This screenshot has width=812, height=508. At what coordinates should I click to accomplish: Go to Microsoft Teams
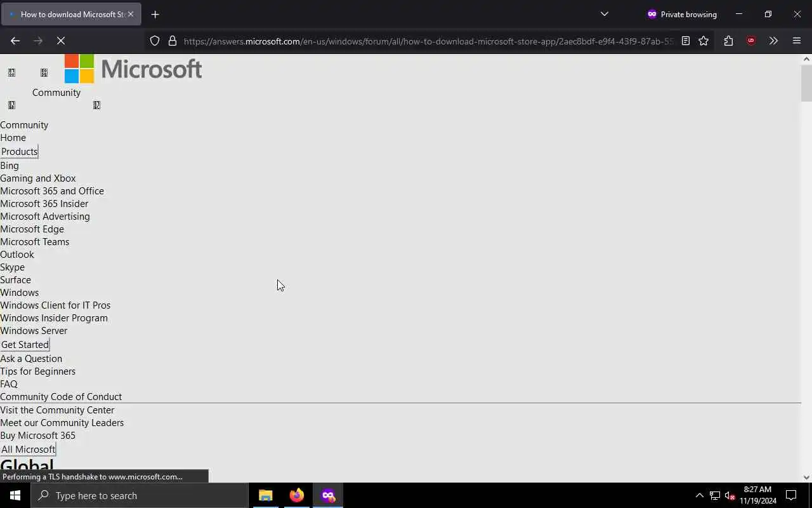(35, 242)
